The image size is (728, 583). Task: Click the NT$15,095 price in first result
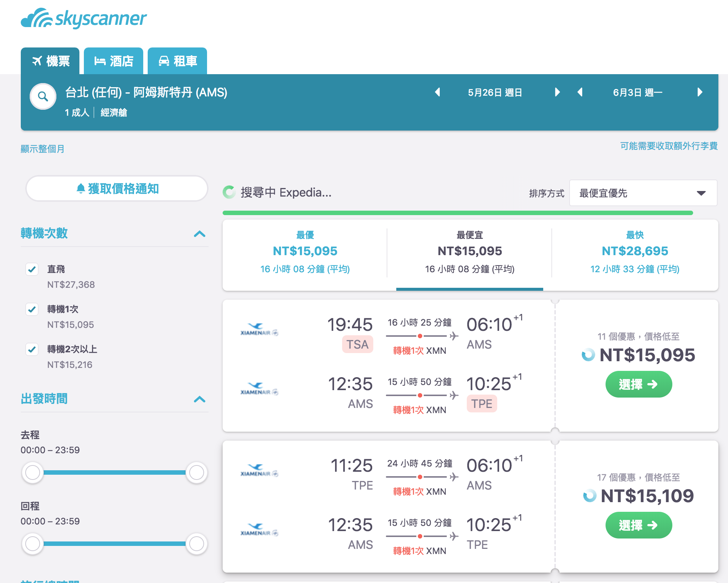pyautogui.click(x=647, y=355)
